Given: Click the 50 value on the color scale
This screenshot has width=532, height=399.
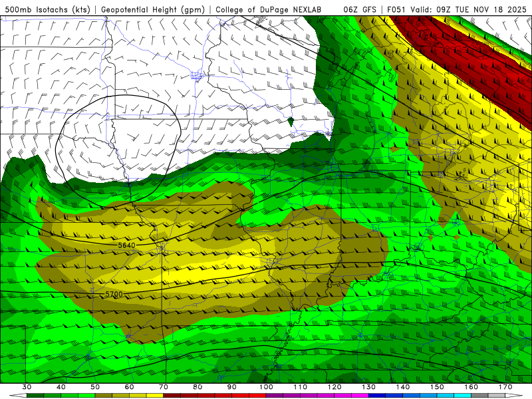Looking at the screenshot, I should point(95,387).
